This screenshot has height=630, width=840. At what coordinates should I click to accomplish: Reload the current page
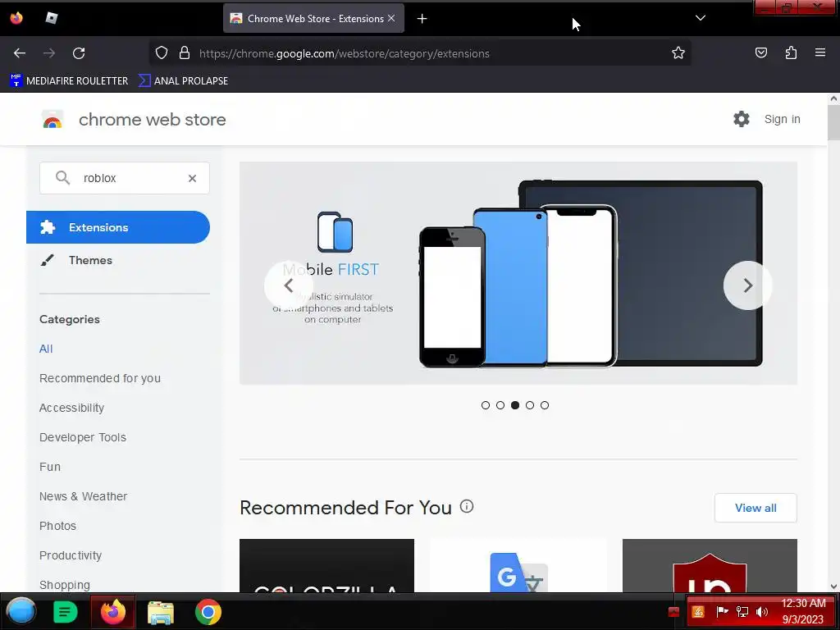pos(79,53)
